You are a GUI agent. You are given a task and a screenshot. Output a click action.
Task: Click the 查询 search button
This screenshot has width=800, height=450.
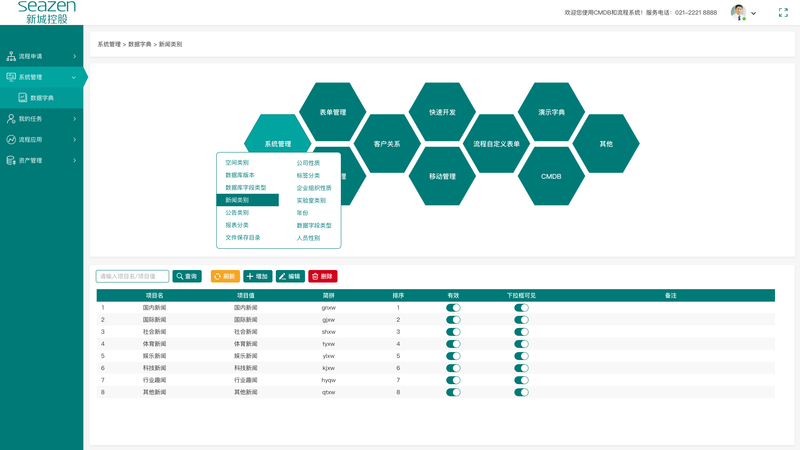coord(187,276)
